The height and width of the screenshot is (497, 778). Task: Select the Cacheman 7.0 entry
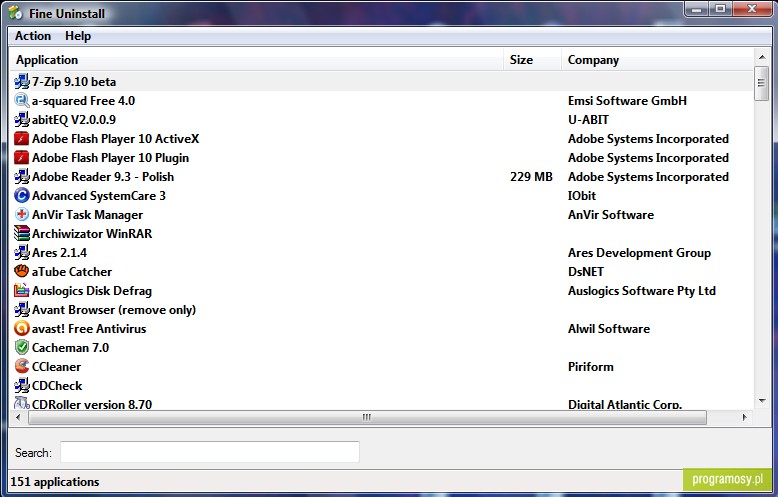382,348
